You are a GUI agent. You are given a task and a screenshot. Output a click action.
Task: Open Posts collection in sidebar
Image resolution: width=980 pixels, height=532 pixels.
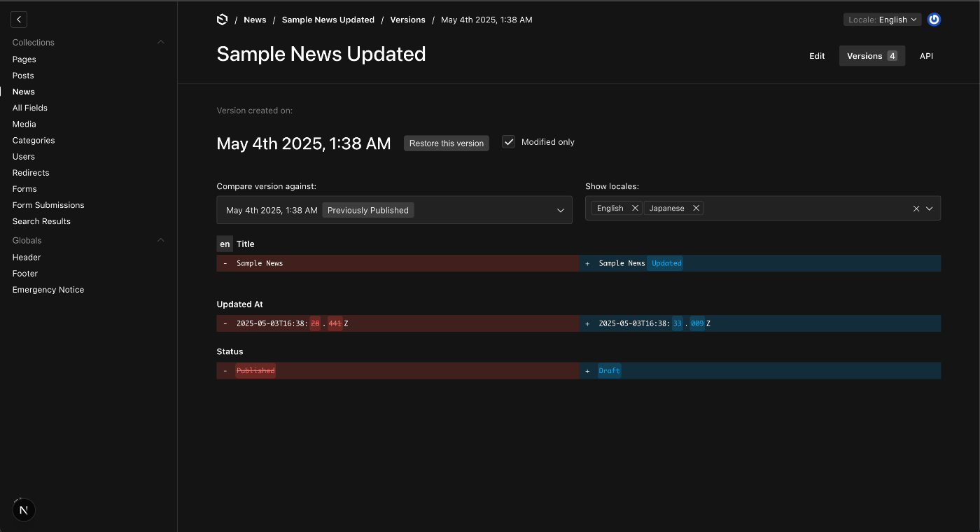23,76
